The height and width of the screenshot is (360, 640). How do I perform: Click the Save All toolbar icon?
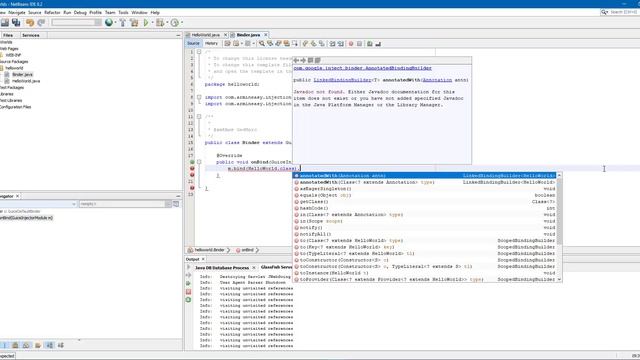16,22
